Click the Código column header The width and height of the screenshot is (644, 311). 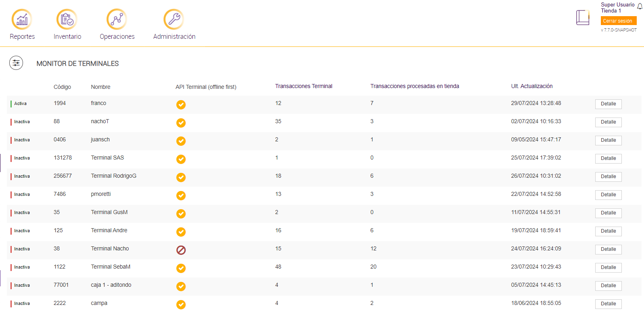(x=62, y=87)
